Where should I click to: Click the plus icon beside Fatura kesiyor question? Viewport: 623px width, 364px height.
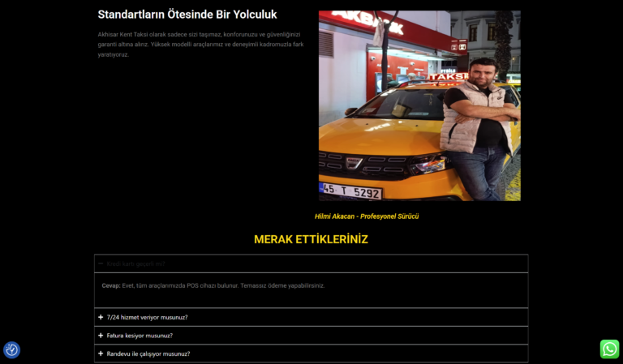101,336
